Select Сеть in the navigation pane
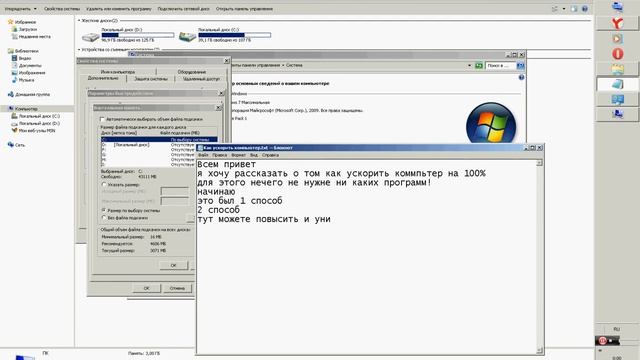The height and width of the screenshot is (360, 640). [20, 145]
